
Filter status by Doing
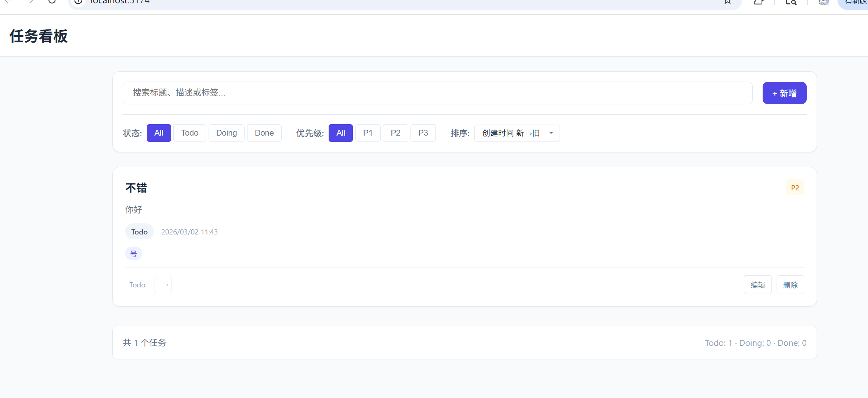pos(226,133)
